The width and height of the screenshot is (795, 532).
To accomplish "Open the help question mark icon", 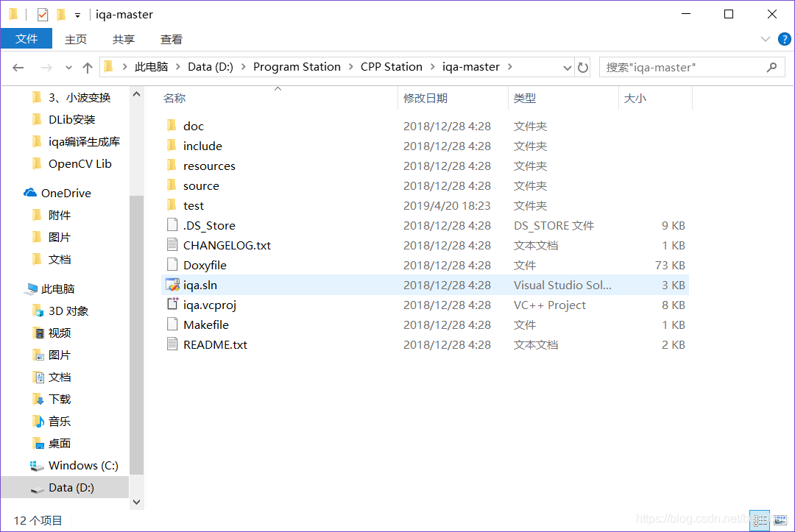I will click(x=784, y=39).
